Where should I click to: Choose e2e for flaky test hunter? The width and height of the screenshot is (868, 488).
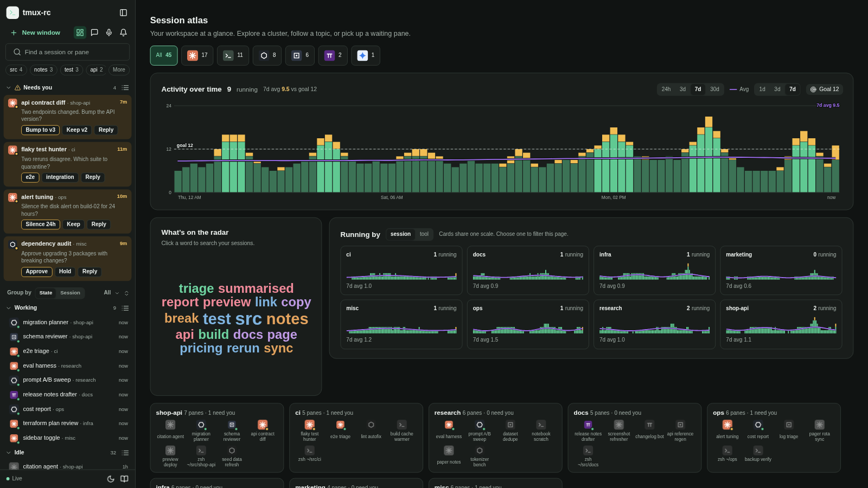pos(30,177)
